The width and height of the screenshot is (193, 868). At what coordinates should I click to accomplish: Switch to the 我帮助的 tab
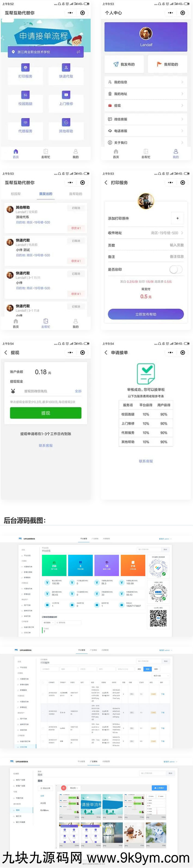[x=76, y=194]
